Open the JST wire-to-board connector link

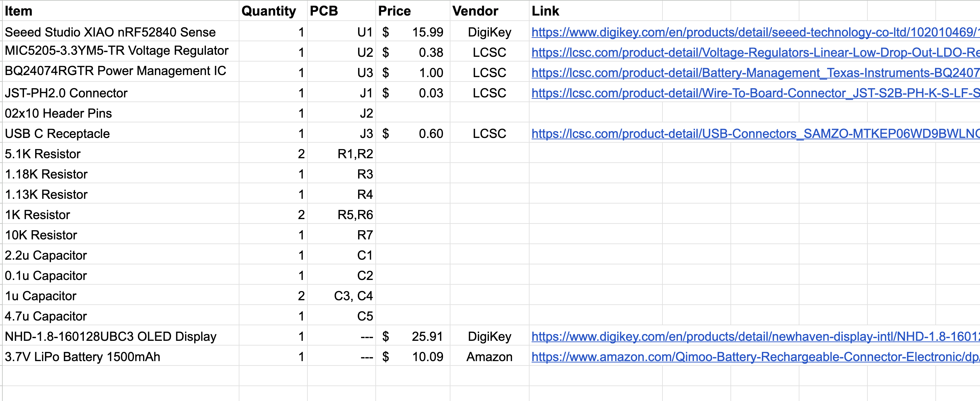[x=753, y=93]
